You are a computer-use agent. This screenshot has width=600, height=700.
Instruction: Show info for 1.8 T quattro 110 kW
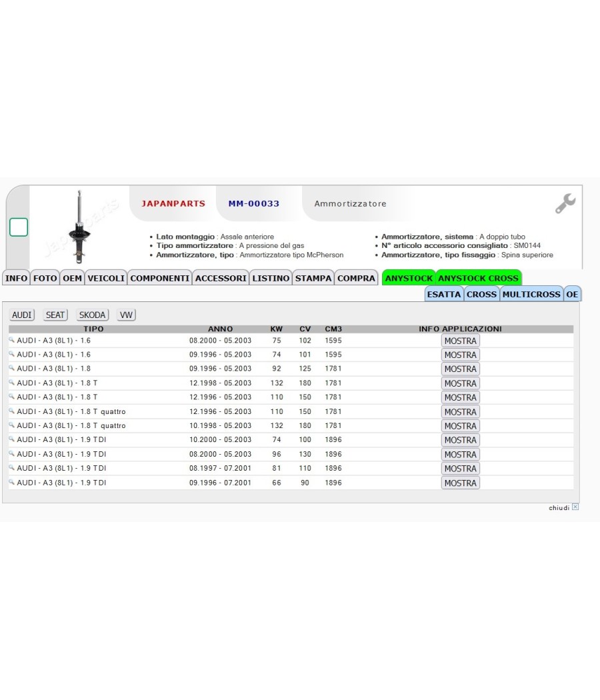click(460, 411)
